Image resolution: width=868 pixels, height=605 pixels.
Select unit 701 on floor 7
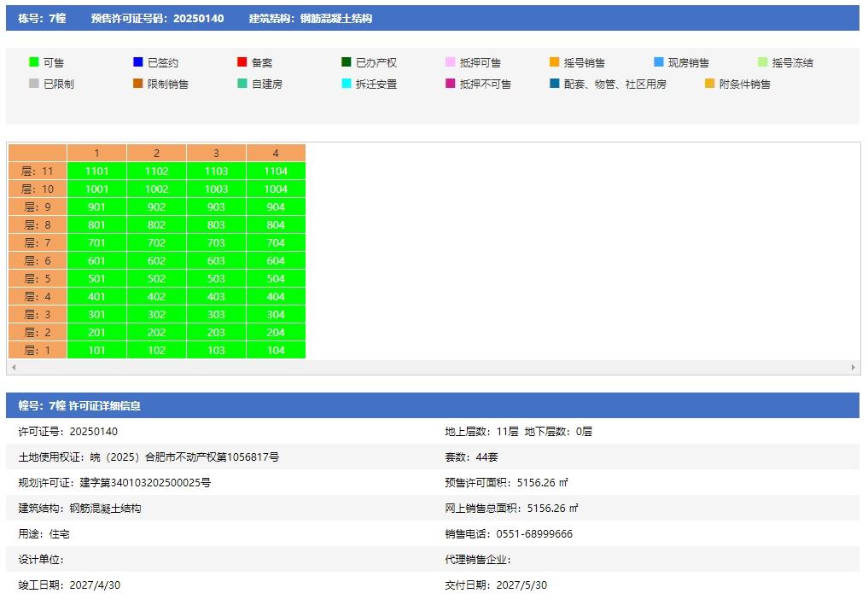(x=97, y=242)
